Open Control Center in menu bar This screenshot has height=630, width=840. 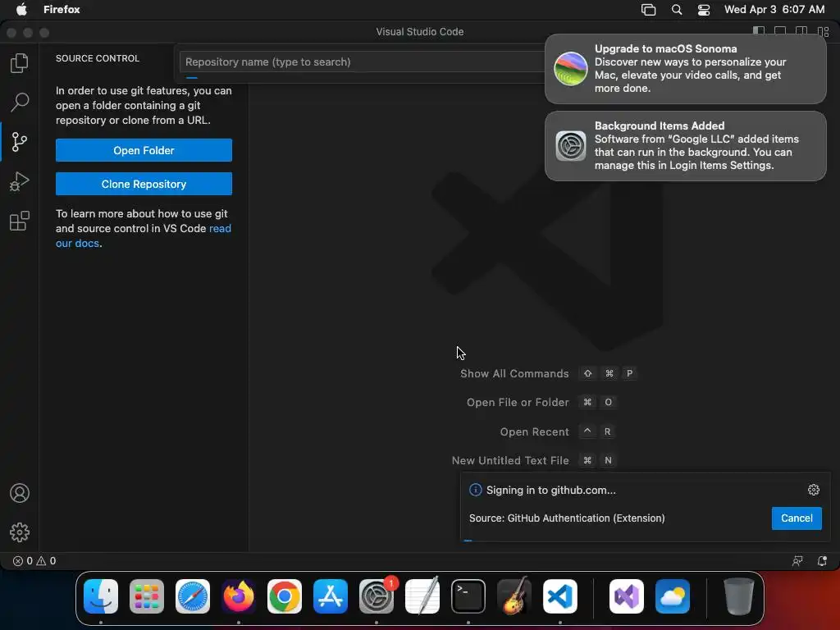coord(703,10)
